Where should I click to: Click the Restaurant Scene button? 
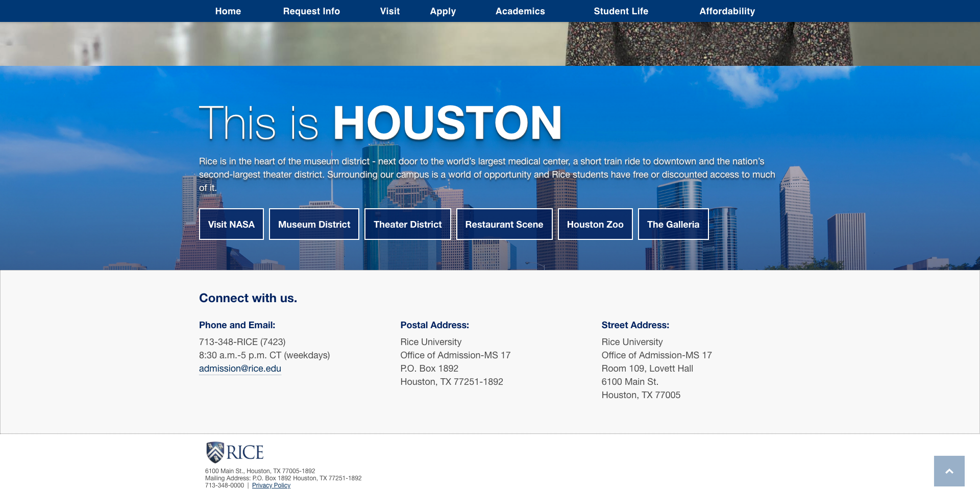(x=504, y=224)
